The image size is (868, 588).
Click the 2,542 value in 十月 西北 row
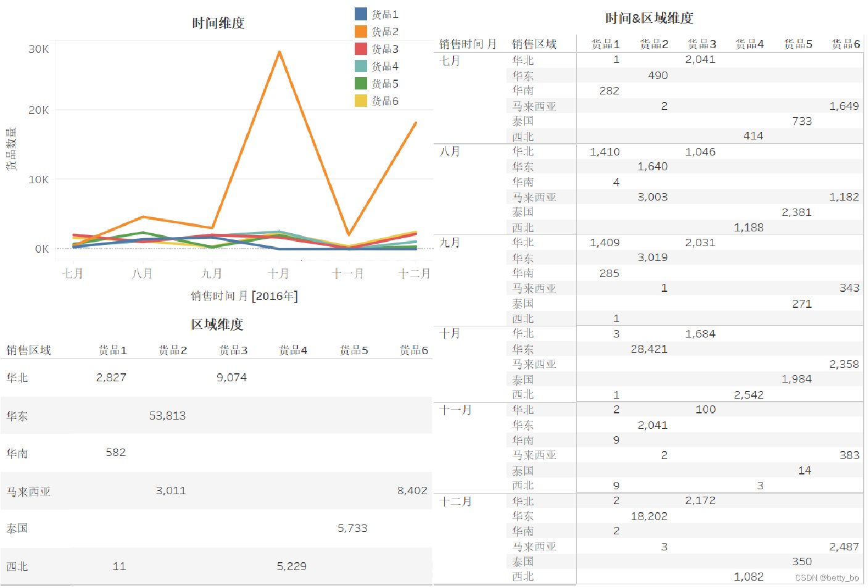coord(749,395)
